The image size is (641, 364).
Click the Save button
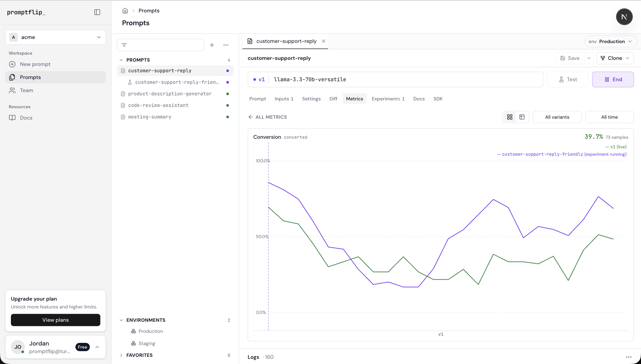tap(570, 58)
